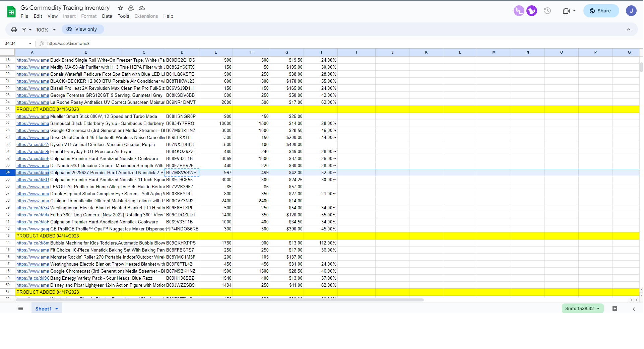
Task: Click the move-to-folder icon beside the title
Action: point(131,8)
